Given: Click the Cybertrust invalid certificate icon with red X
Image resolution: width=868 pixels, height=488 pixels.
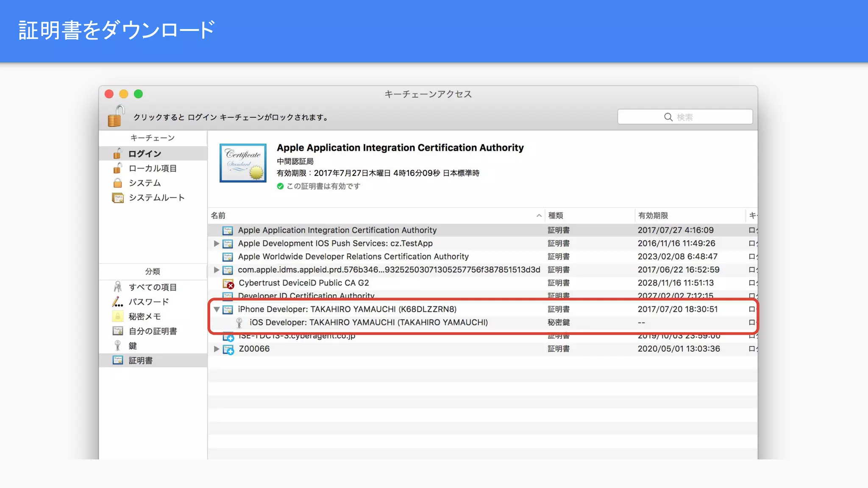Looking at the screenshot, I should pyautogui.click(x=228, y=283).
